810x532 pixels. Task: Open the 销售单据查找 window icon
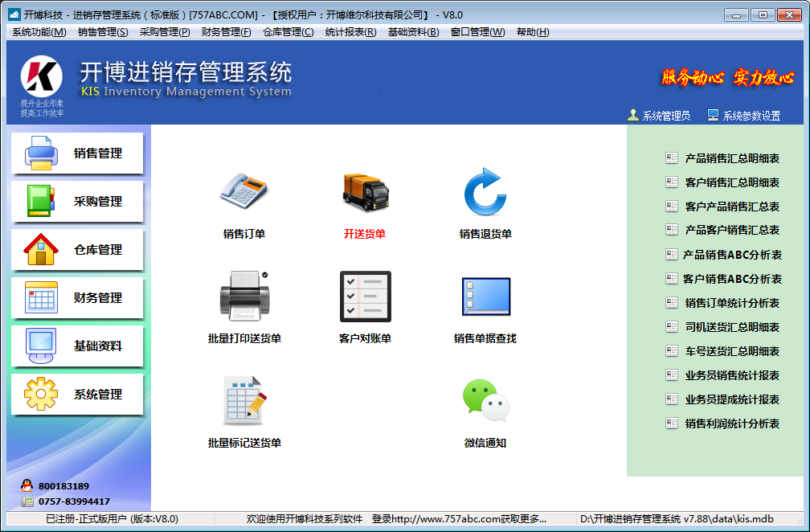[x=485, y=297]
